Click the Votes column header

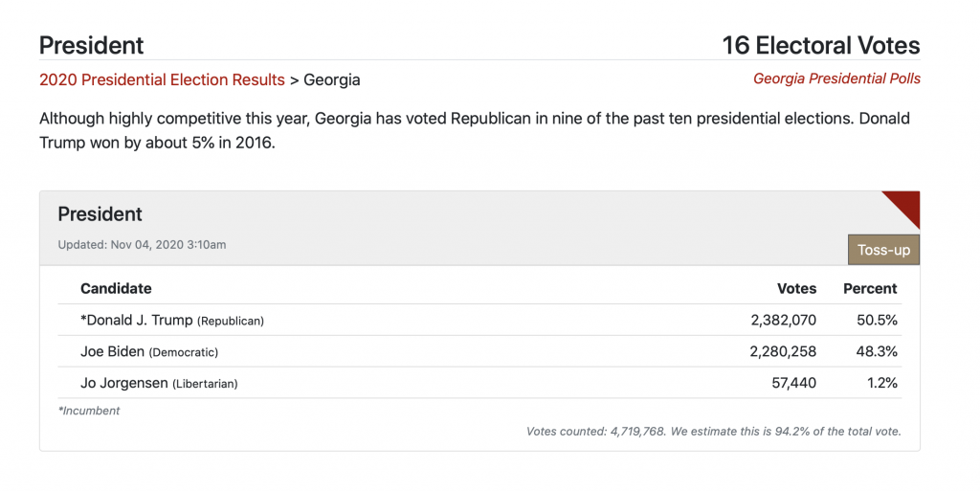pyautogui.click(x=796, y=289)
